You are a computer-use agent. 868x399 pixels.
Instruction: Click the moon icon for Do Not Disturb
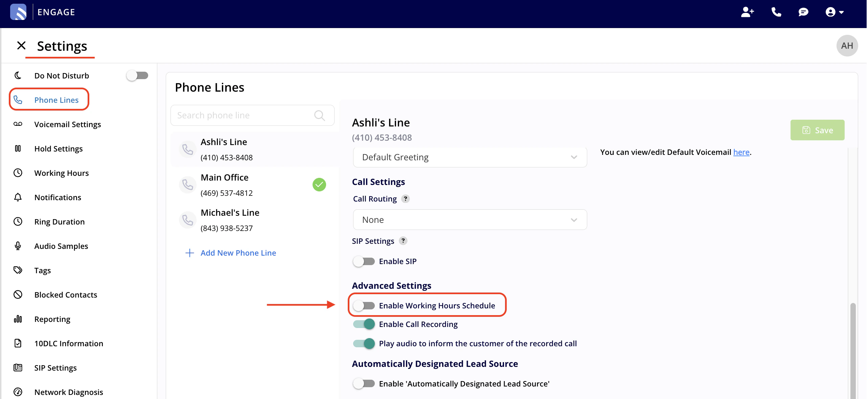click(x=18, y=75)
